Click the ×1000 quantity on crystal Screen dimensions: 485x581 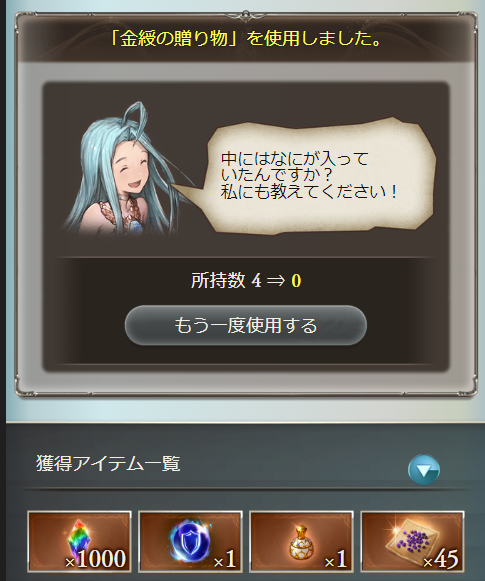coord(96,559)
